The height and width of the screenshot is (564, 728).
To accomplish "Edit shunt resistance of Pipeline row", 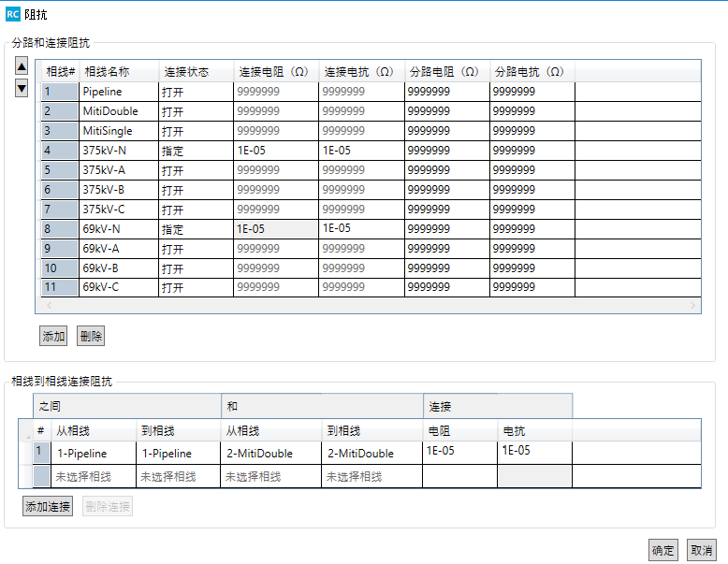I will point(447,92).
